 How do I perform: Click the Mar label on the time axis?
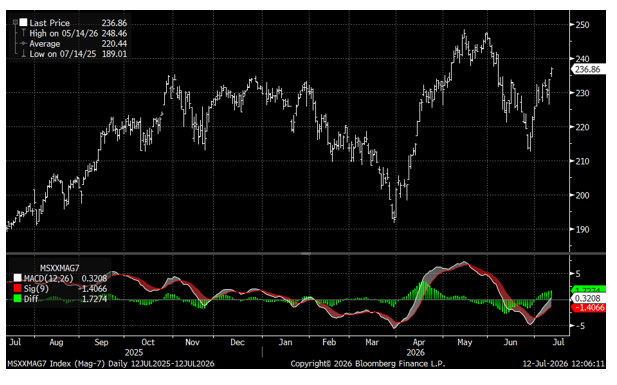tap(372, 342)
